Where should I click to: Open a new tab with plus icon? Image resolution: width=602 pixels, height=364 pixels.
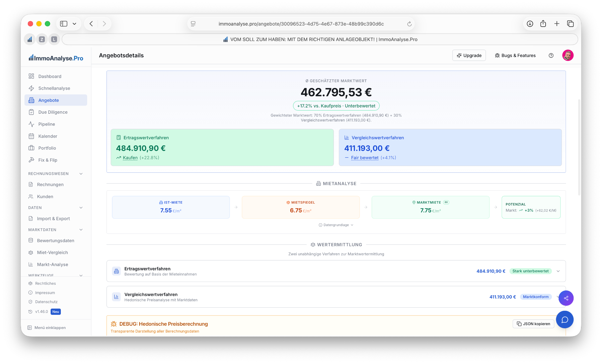tap(557, 24)
